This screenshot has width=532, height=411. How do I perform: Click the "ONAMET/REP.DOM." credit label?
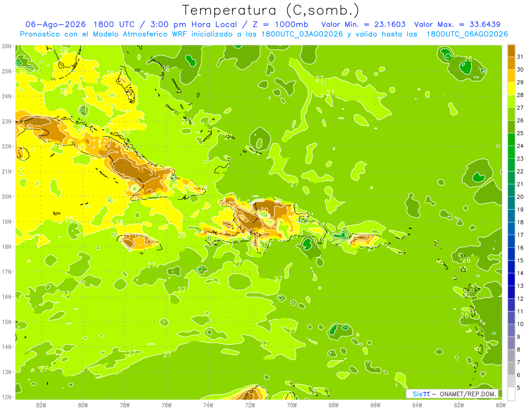tap(469, 394)
